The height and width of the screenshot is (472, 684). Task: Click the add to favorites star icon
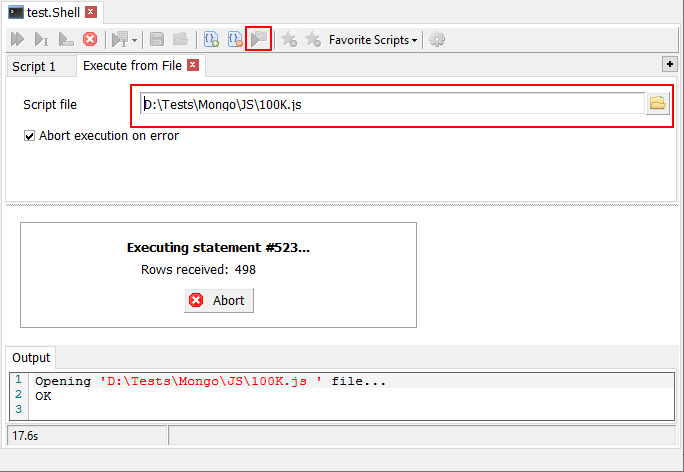point(289,40)
